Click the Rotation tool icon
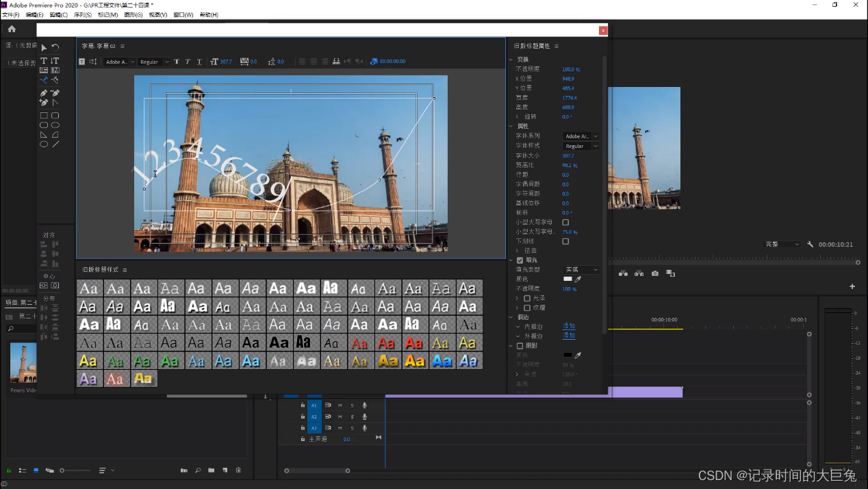Screen dimensions: 868x489 click(55, 47)
